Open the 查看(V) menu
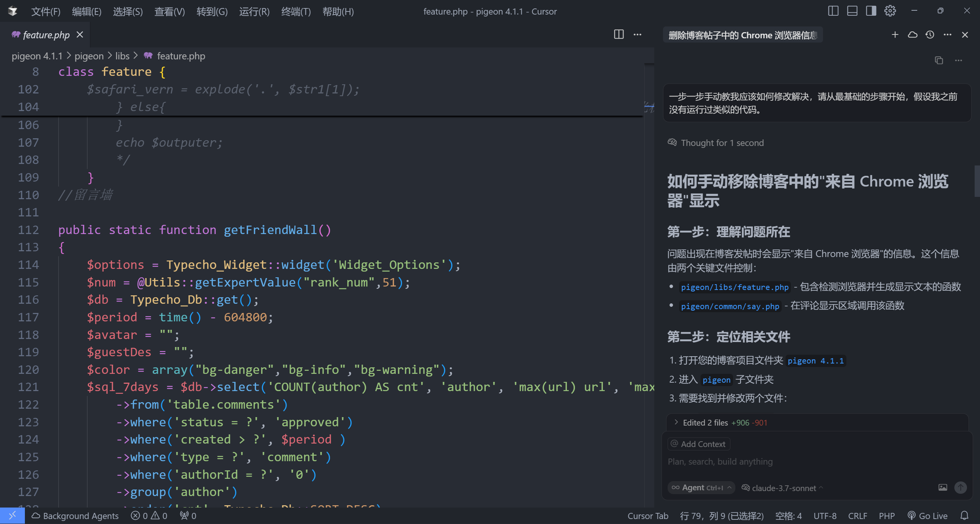 pyautogui.click(x=170, y=11)
